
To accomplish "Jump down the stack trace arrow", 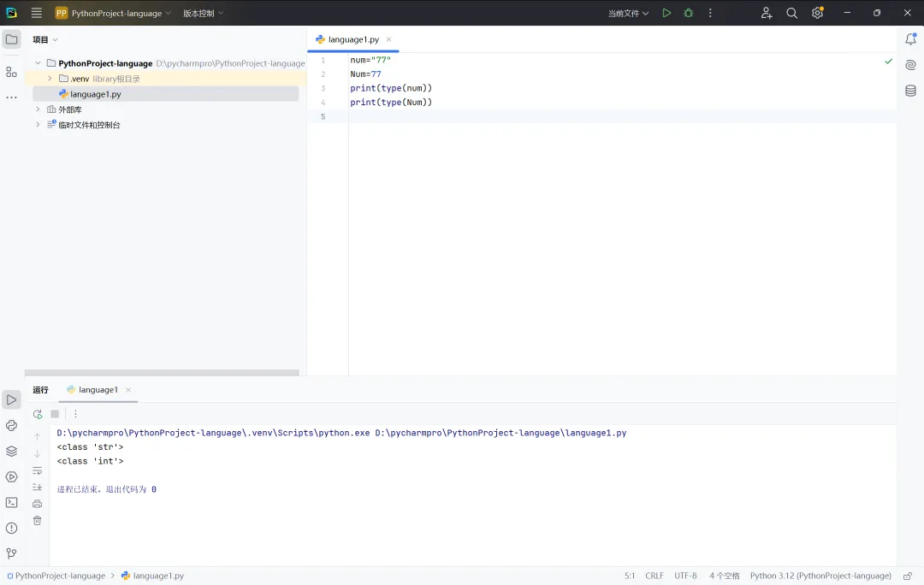I will 37,453.
